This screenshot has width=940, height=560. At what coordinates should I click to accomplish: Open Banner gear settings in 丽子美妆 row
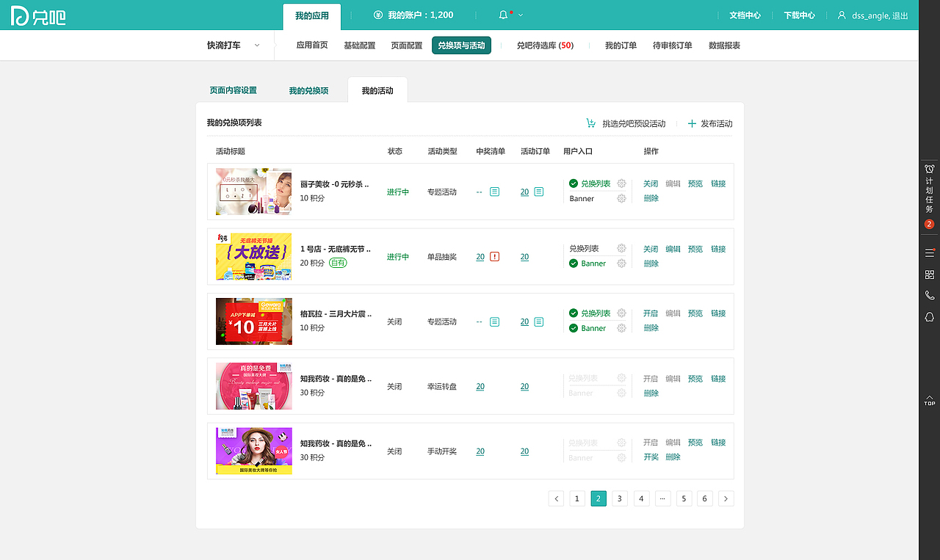pyautogui.click(x=621, y=198)
